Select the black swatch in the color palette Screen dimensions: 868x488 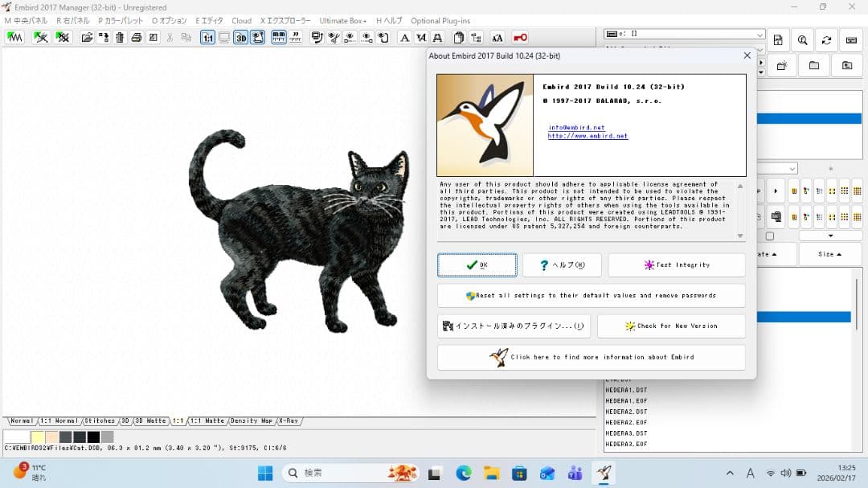tap(93, 437)
